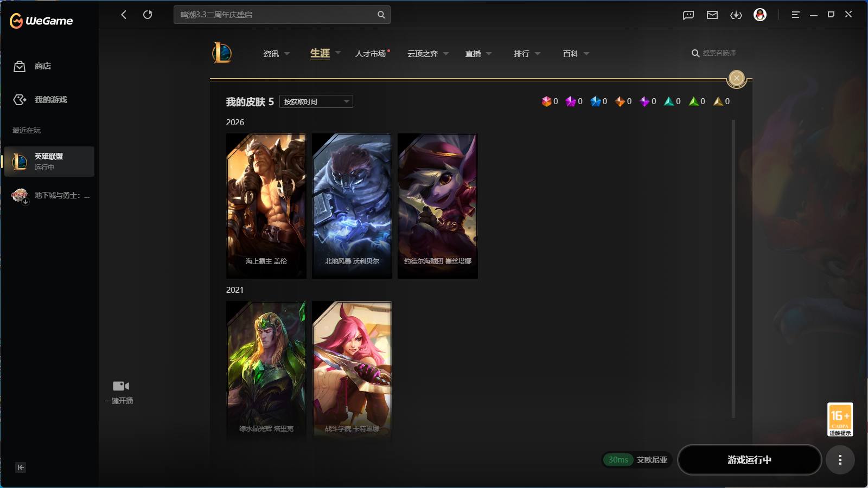
Task: Click the WeGame logo
Action: tap(41, 21)
